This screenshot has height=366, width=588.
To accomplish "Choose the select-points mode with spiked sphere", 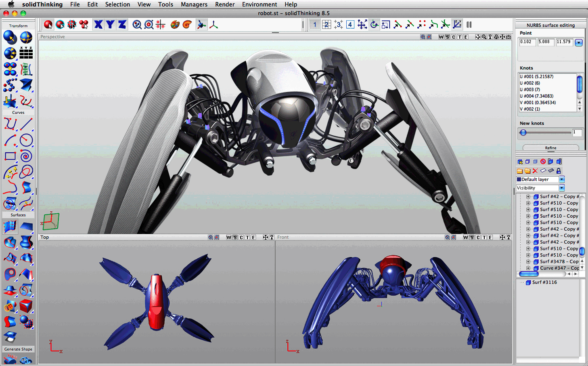I will [72, 25].
